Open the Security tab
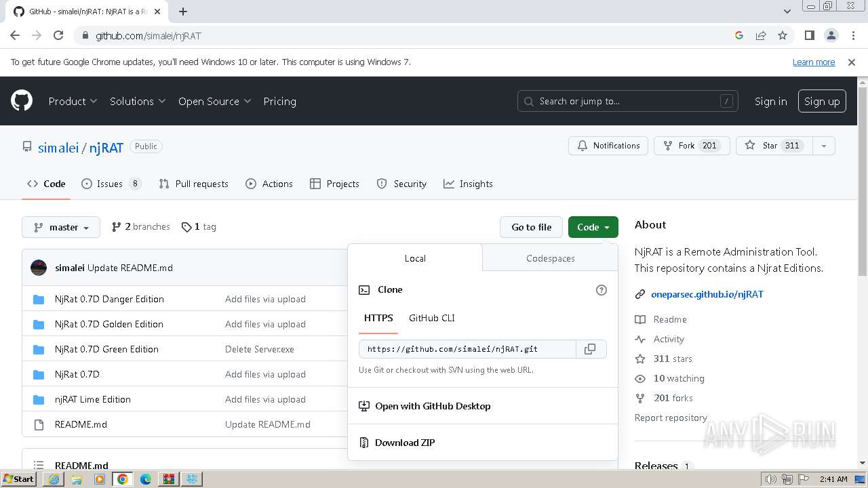The height and width of the screenshot is (488, 868). point(401,184)
